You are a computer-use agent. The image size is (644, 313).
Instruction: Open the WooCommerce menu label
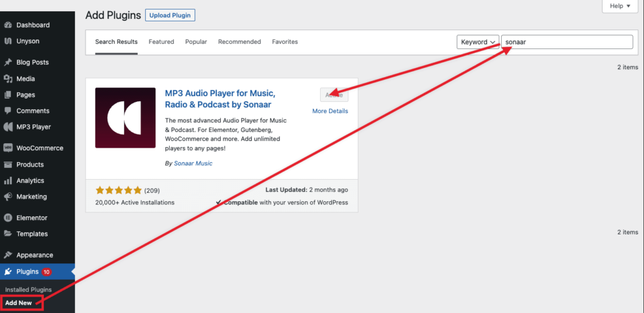(x=40, y=148)
